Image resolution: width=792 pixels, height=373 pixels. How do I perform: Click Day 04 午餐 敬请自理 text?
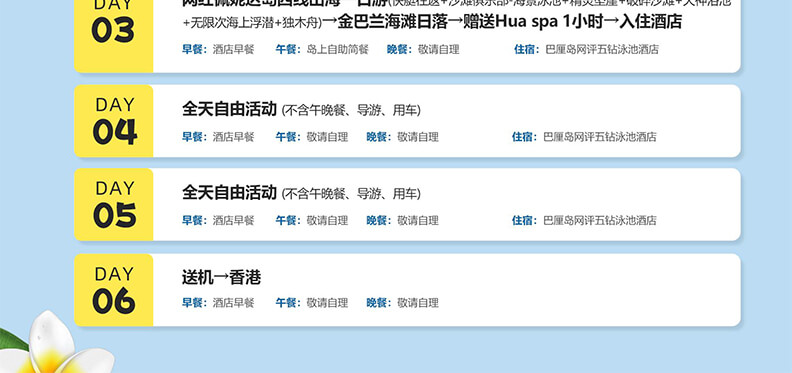coord(312,137)
